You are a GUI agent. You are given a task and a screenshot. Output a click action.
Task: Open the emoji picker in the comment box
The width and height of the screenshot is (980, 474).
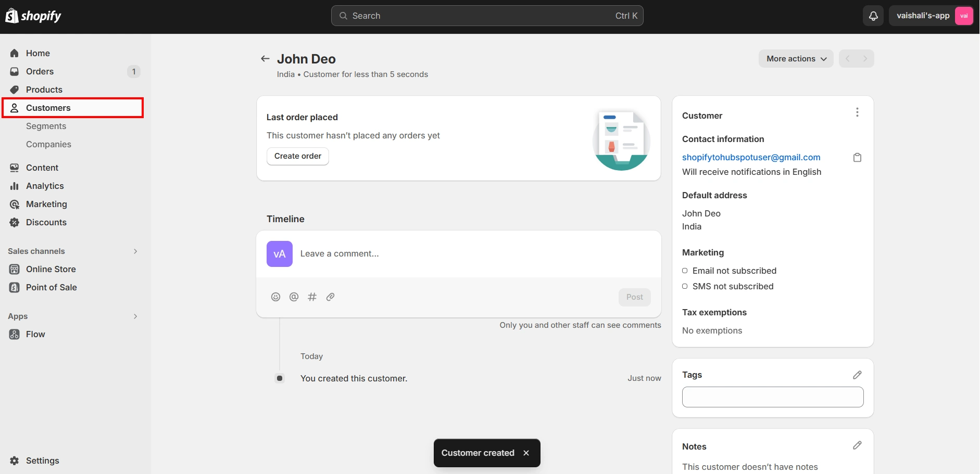click(x=275, y=297)
